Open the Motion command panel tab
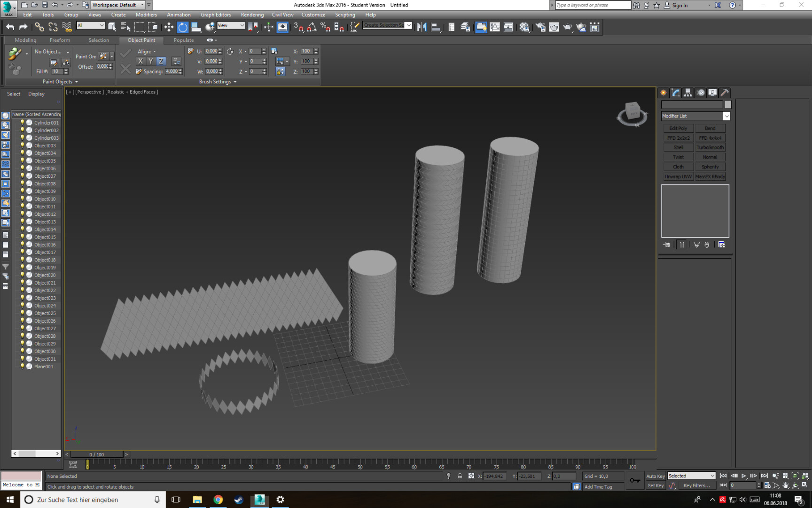This screenshot has height=508, width=812. 701,93
